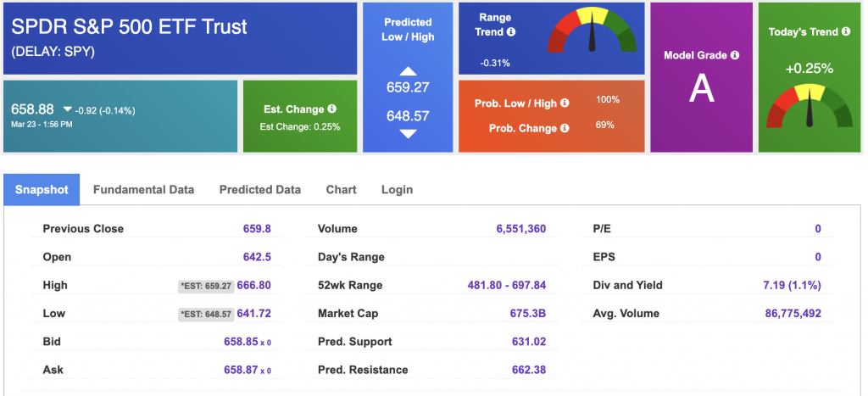Open the Predicted Data tab
Viewport: 868px width, 396px height.
(259, 190)
